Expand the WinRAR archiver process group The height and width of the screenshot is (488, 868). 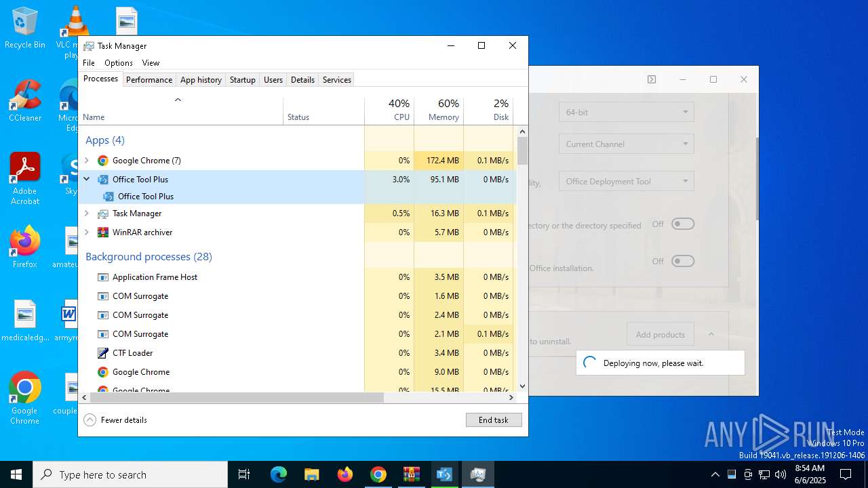pos(86,232)
